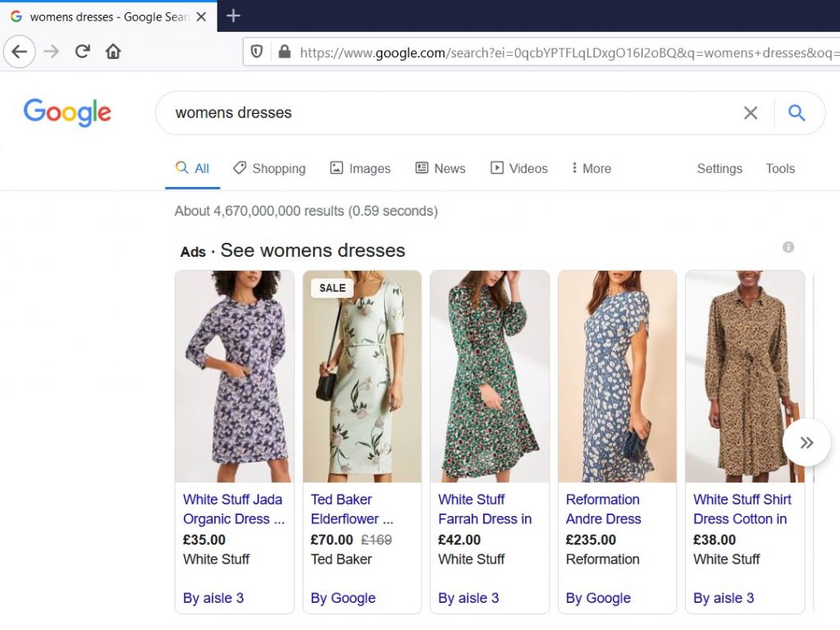Click the ads info circle icon
The height and width of the screenshot is (630, 840).
(788, 247)
